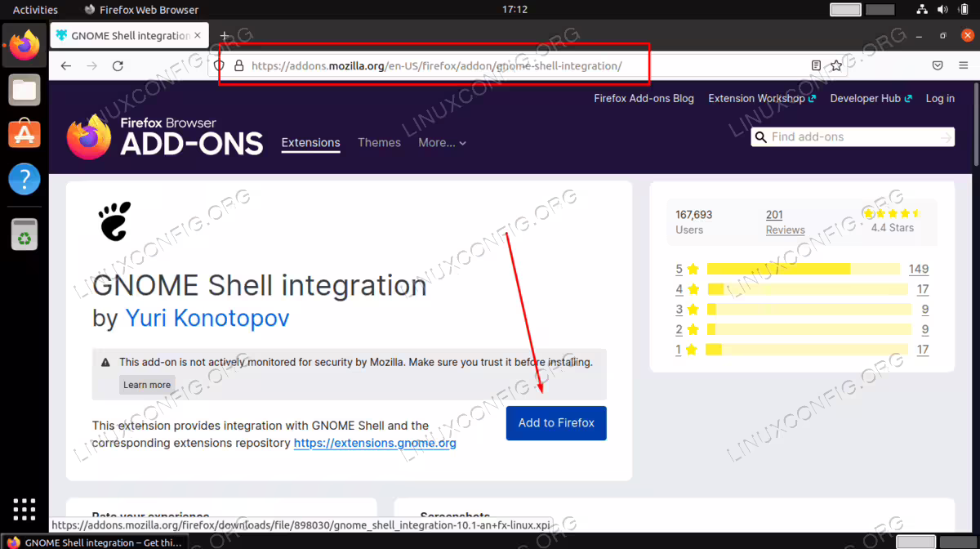Image resolution: width=980 pixels, height=549 pixels.
Task: Launch Ubuntu Software from the dock
Action: [x=24, y=133]
